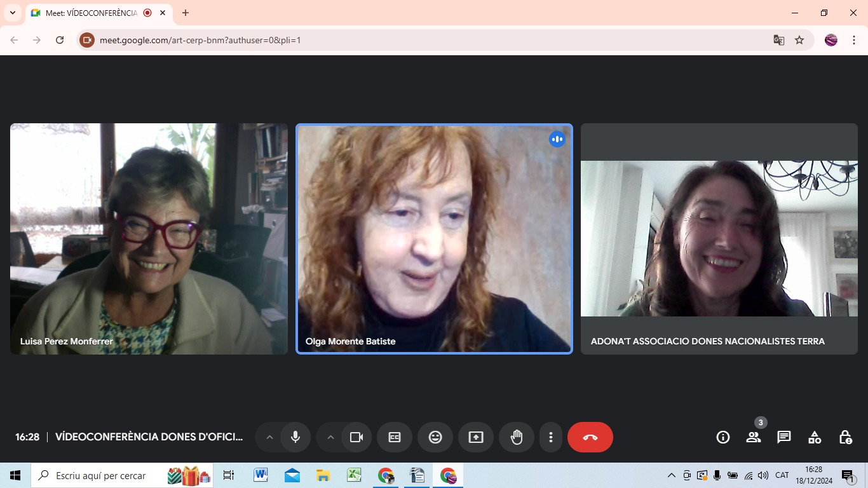Open a new browser tab
The width and height of the screenshot is (868, 488).
point(186,13)
